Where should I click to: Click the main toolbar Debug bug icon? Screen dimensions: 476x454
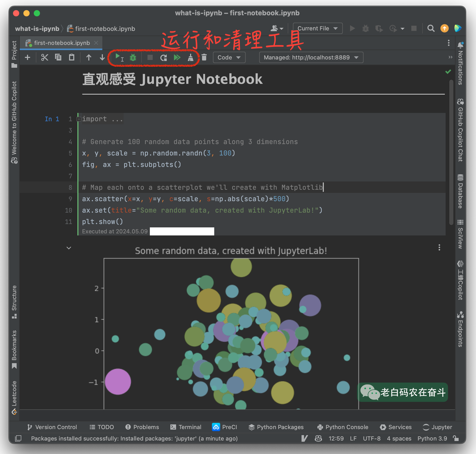[x=366, y=28]
